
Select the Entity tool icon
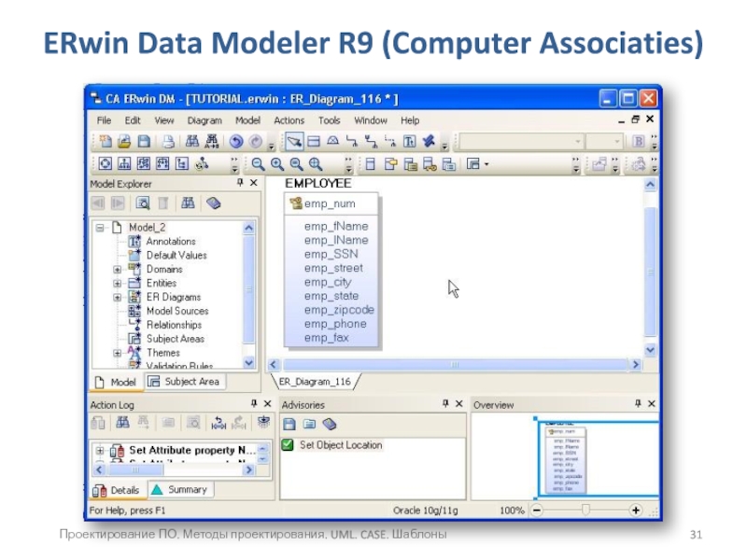point(314,142)
